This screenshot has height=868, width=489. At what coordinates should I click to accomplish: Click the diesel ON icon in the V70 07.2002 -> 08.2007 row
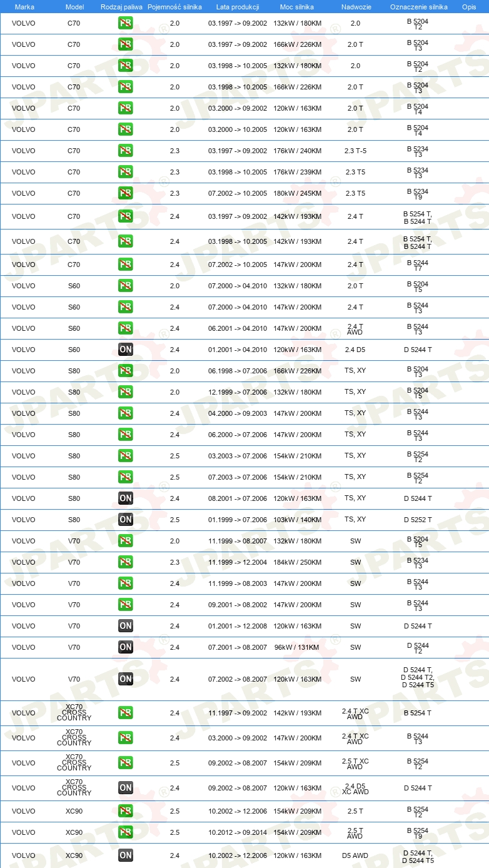click(x=126, y=679)
